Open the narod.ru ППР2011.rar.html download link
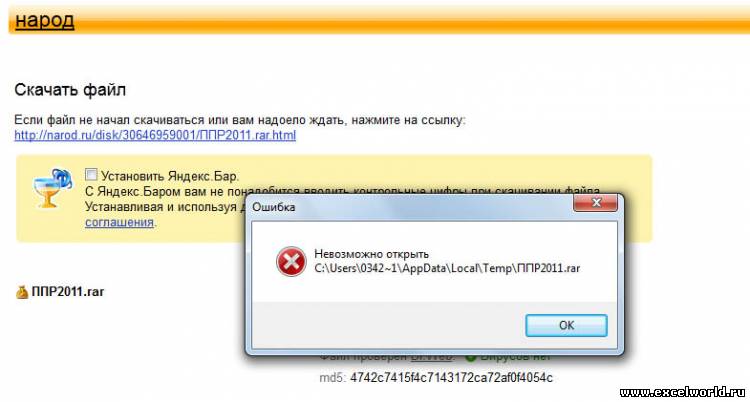750x402 pixels. tap(155, 135)
